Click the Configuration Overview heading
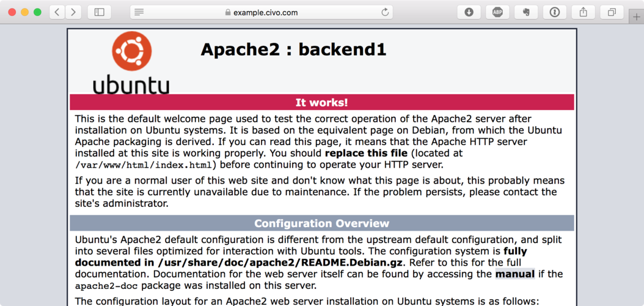 tap(322, 223)
